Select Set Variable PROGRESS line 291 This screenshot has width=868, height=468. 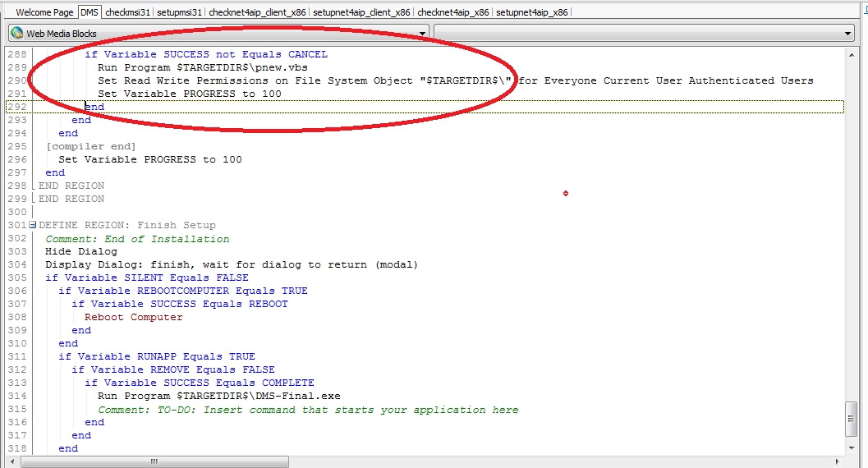pos(190,94)
